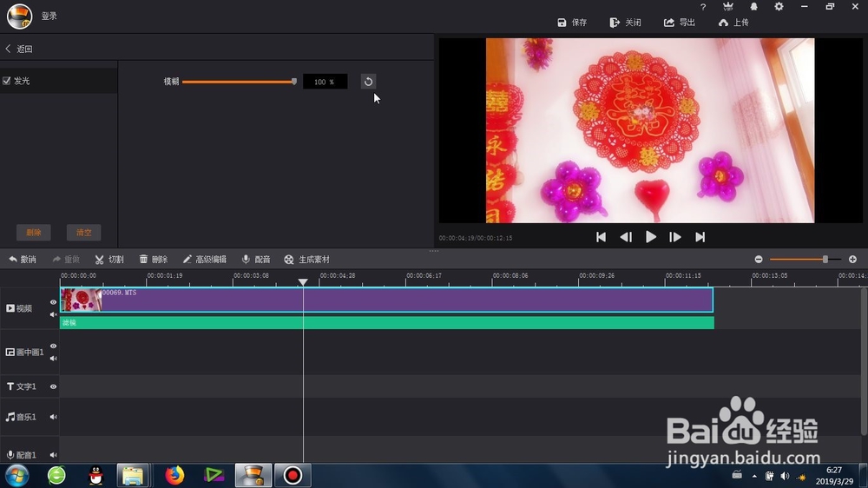Go back with the 返回 button

[x=19, y=49]
